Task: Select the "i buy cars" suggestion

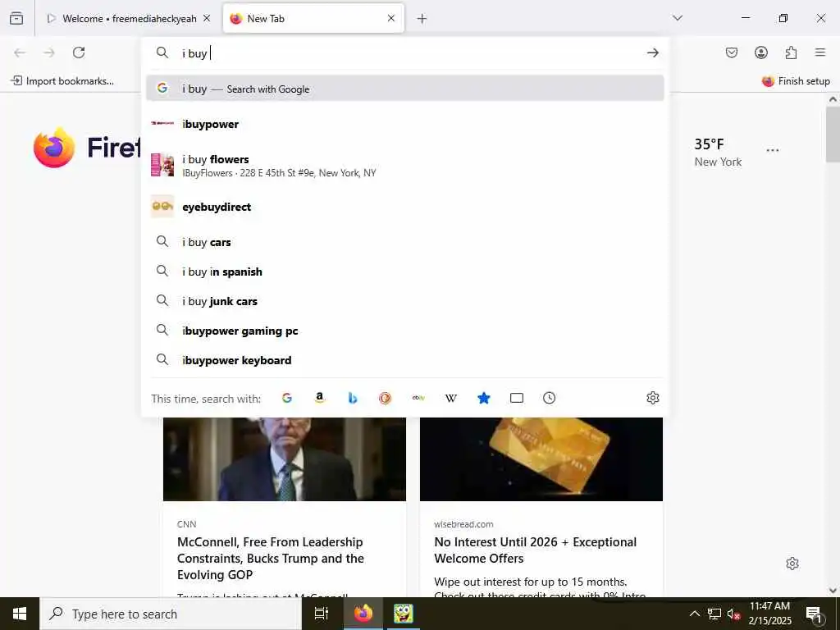Action: click(x=405, y=242)
